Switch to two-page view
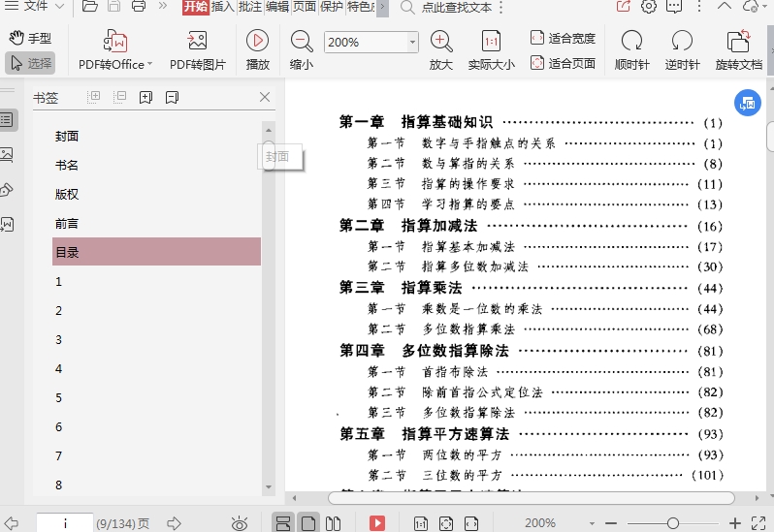 click(x=334, y=523)
